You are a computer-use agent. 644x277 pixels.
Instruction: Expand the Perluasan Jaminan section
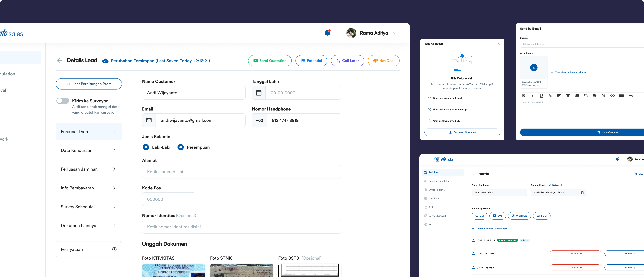pos(89,169)
